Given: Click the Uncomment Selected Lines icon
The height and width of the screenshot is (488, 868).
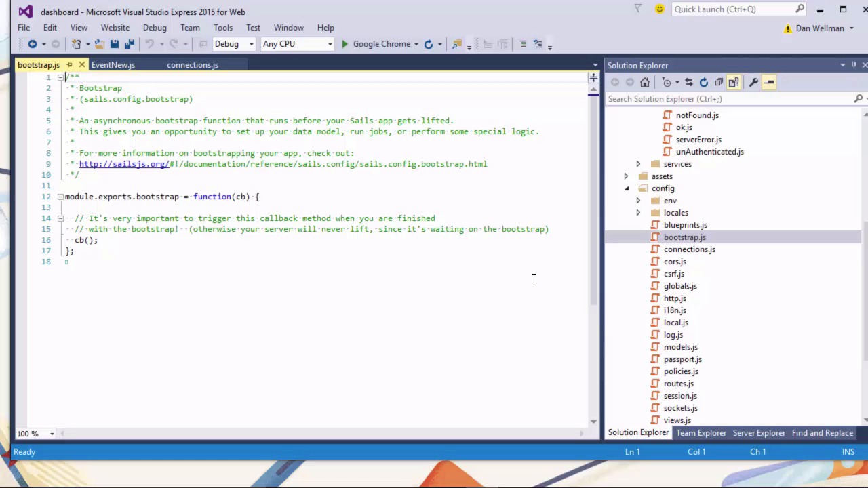Looking at the screenshot, I should tap(538, 44).
